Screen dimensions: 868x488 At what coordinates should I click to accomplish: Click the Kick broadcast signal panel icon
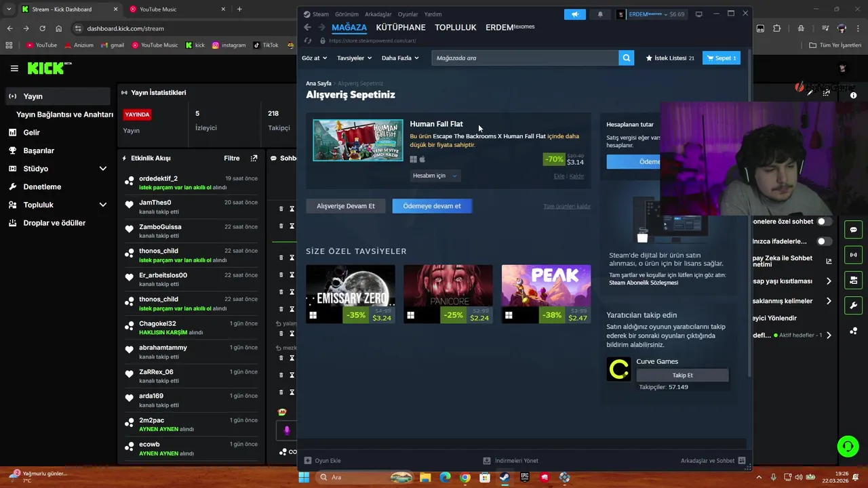(x=853, y=255)
